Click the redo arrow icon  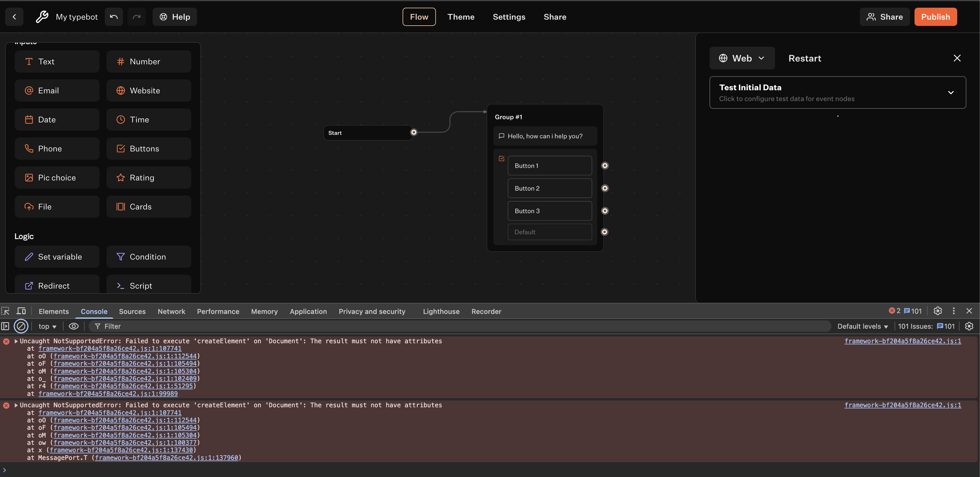(137, 17)
